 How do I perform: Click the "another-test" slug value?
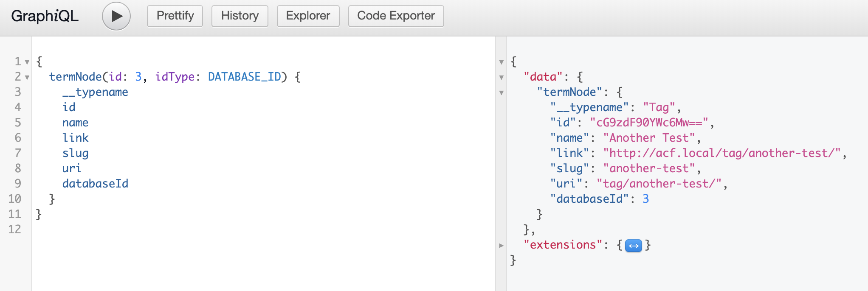click(x=649, y=168)
